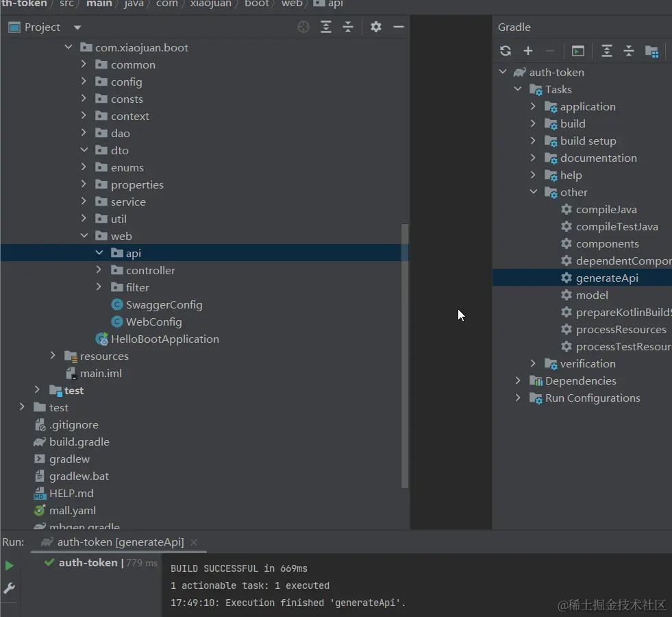This screenshot has width=672, height=617.
Task: Click Project tree vertical scrollbar
Action: [405, 356]
